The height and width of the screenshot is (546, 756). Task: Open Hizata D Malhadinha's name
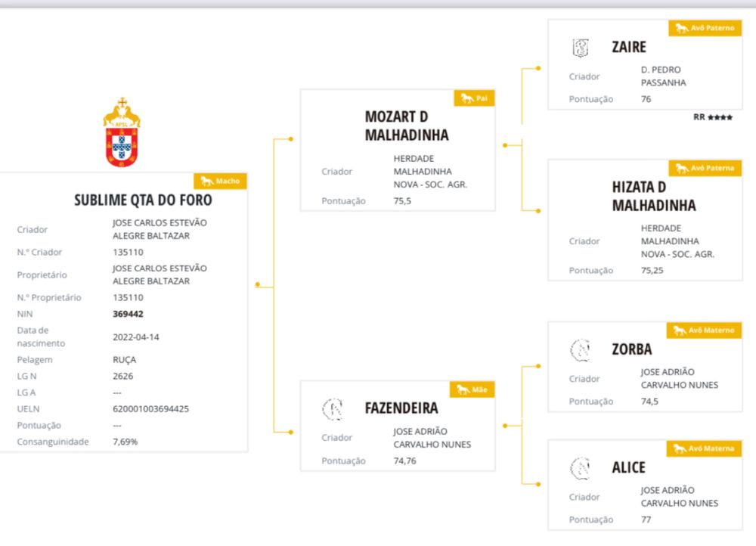(x=654, y=196)
